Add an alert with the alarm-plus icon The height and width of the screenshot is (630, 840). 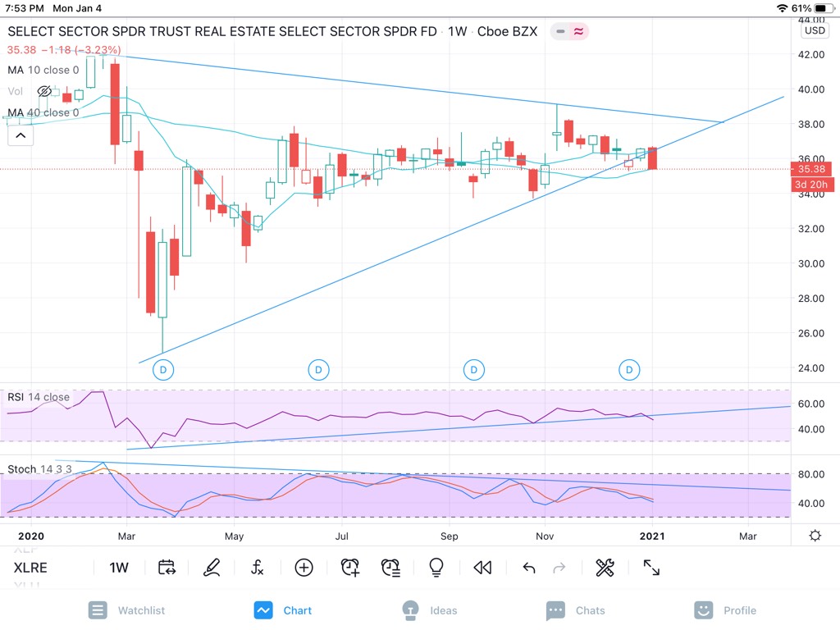pyautogui.click(x=349, y=568)
